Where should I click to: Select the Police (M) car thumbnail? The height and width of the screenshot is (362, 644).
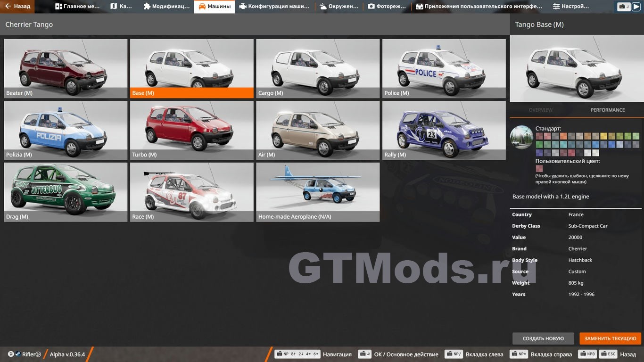444,68
